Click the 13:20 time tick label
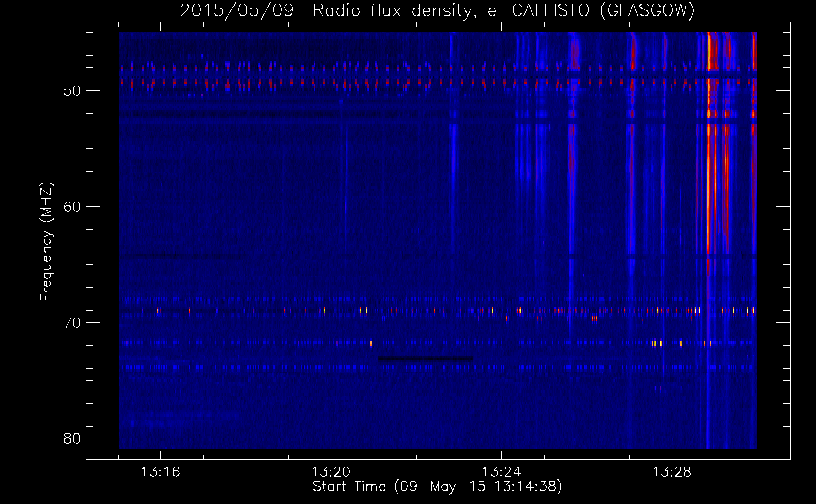The height and width of the screenshot is (504, 816). tap(331, 472)
